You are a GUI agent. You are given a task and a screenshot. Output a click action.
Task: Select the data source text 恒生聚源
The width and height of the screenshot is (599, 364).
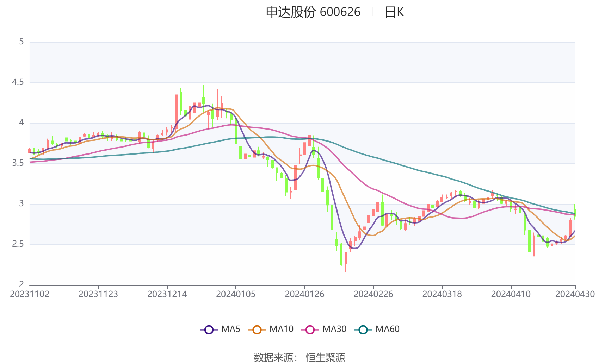point(326,358)
